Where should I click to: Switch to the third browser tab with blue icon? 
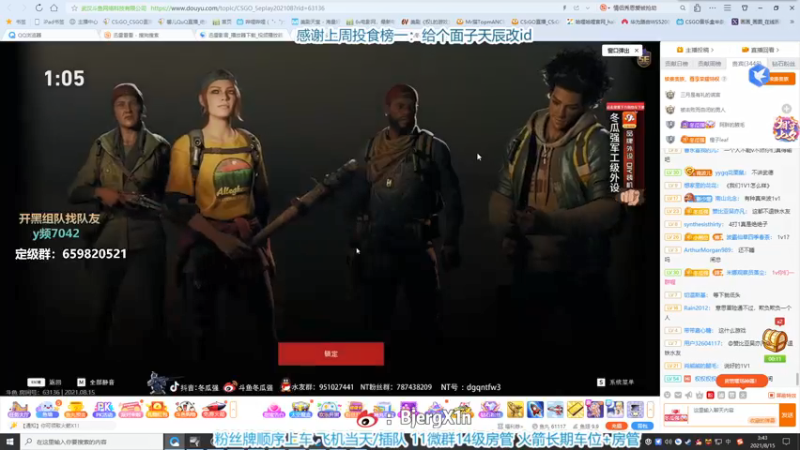pos(242,35)
